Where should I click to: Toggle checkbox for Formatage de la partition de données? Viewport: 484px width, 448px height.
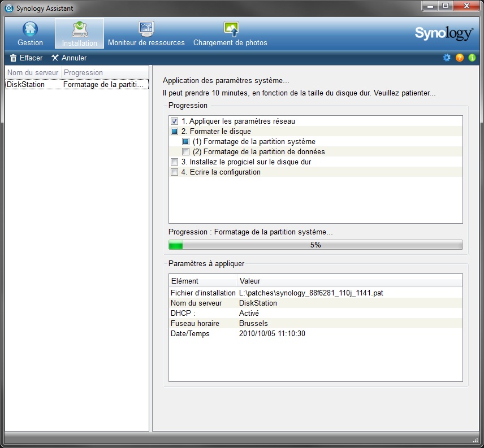(x=185, y=152)
